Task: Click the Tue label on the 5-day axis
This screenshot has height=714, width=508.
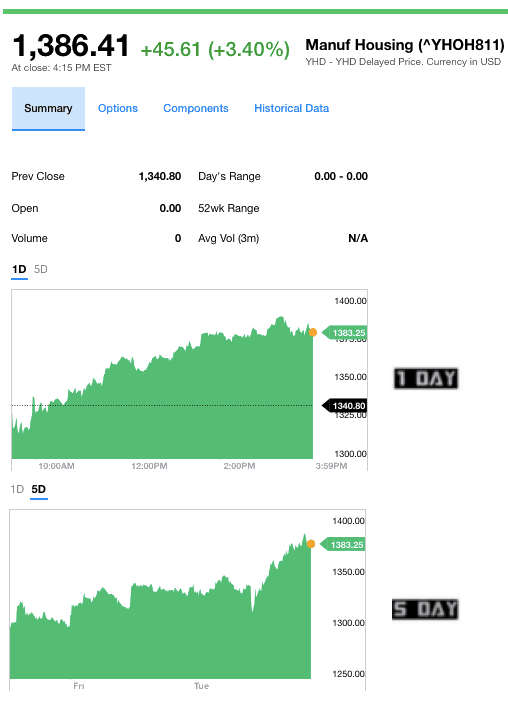Action: point(201,686)
